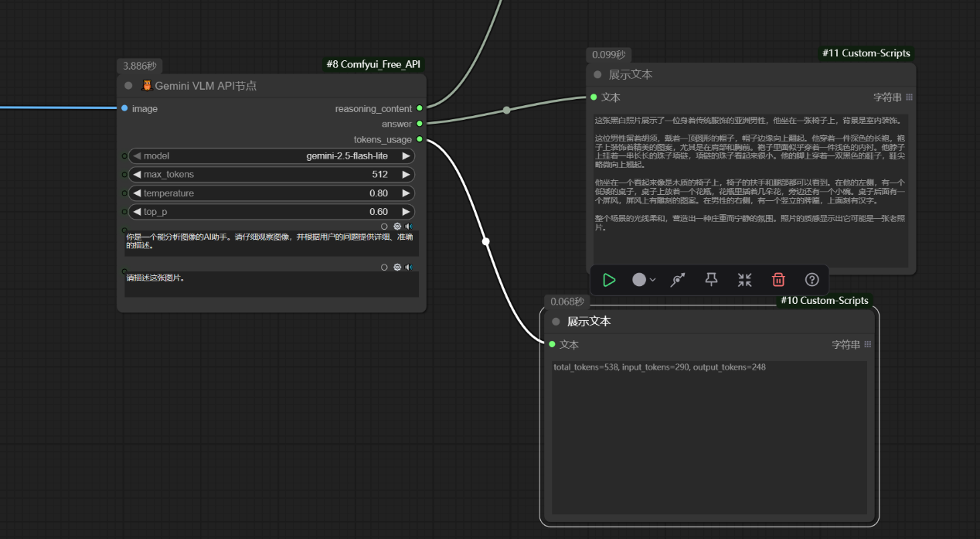Click the #8 Comfyui_Free_API badge
Viewport: 980px width, 539px height.
tap(373, 64)
